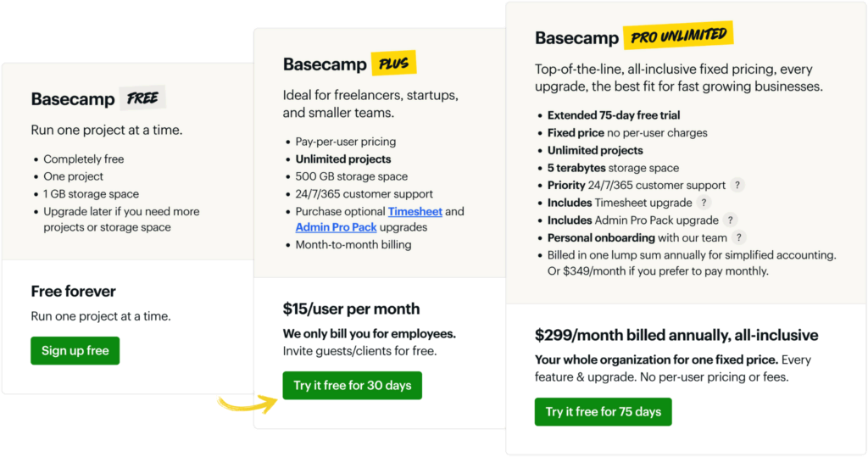Screen dimensions: 868x457
Task: Click the Priority support question mark icon
Action: coord(737,185)
